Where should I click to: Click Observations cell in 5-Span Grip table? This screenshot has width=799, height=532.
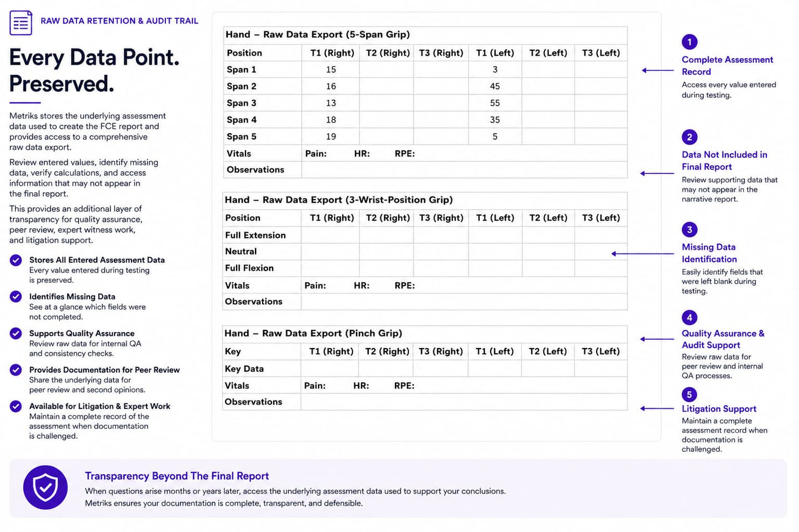pyautogui.click(x=464, y=170)
